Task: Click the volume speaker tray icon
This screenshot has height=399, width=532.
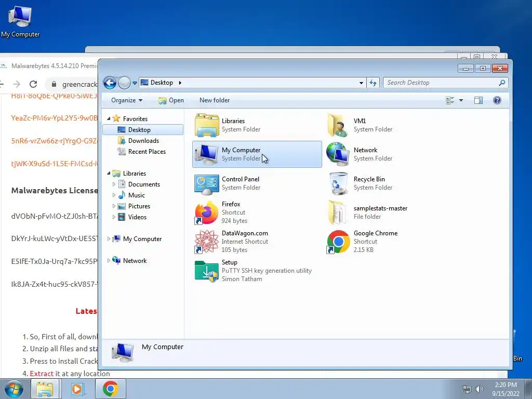Action: pos(480,389)
